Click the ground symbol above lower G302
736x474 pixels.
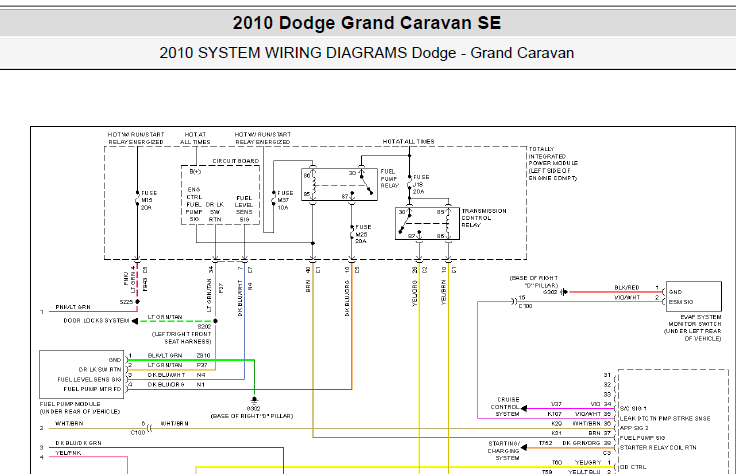tap(254, 400)
